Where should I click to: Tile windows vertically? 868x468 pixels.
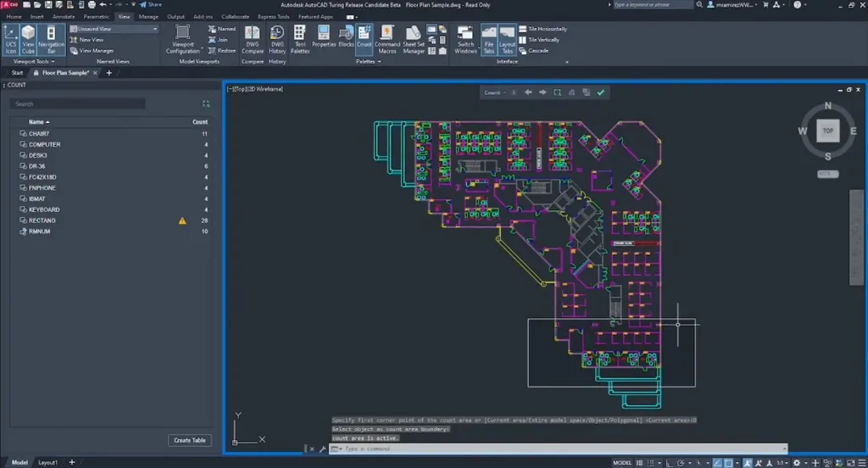pos(539,40)
